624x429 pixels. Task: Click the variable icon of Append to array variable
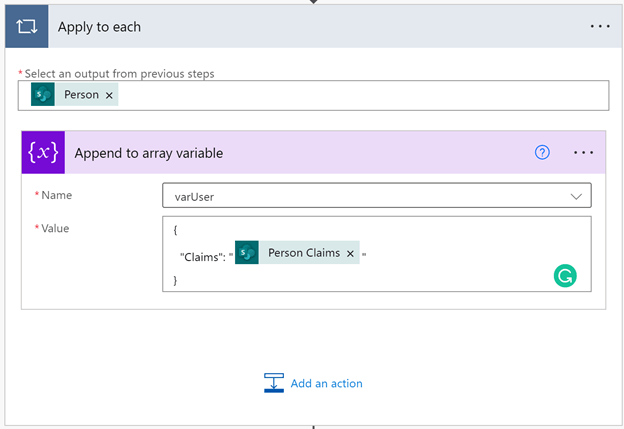tap(43, 152)
